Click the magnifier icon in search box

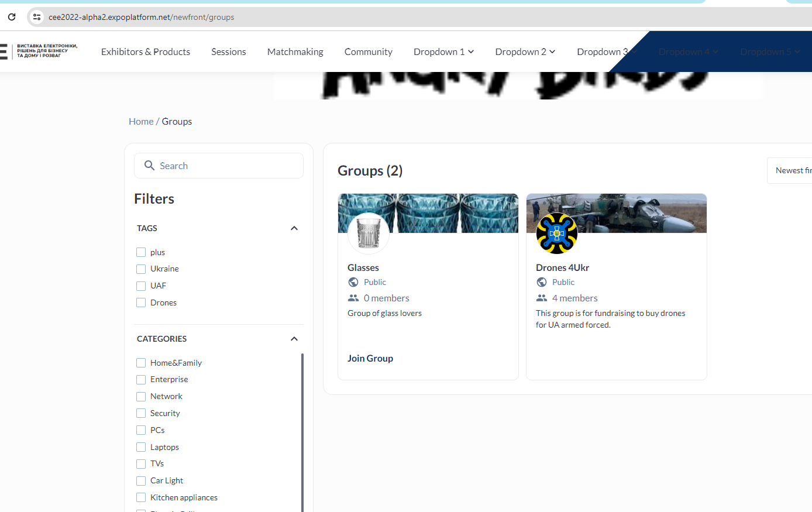pyautogui.click(x=149, y=166)
